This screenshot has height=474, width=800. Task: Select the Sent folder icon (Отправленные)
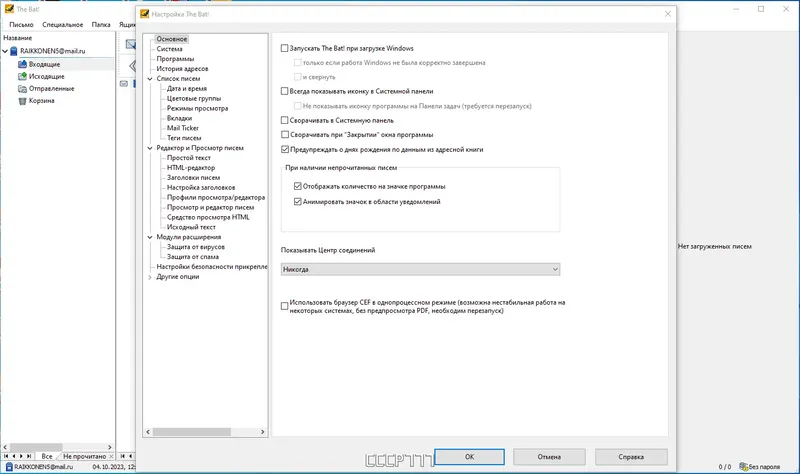[22, 89]
